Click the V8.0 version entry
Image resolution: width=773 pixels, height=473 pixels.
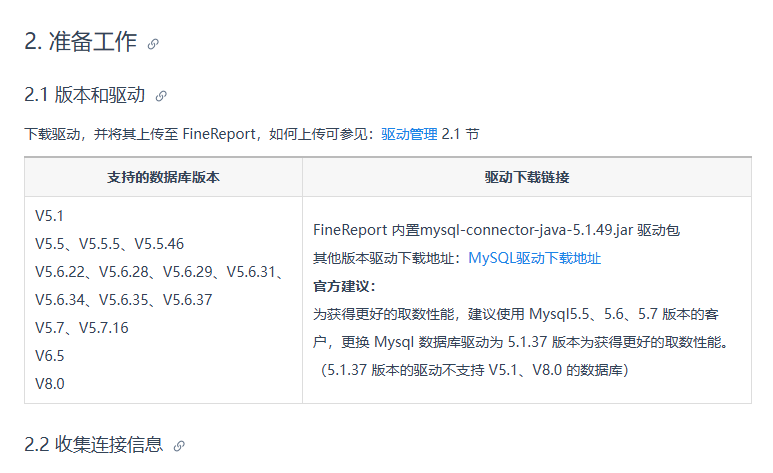(x=50, y=384)
